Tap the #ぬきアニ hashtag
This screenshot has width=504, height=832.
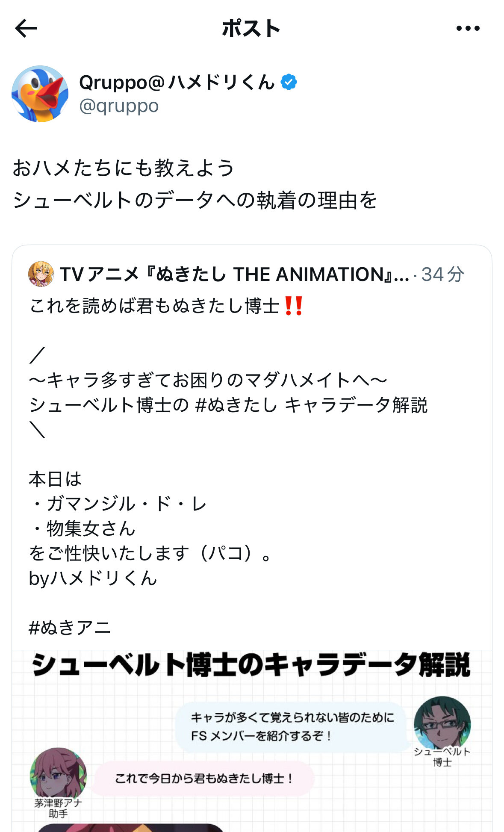(70, 628)
